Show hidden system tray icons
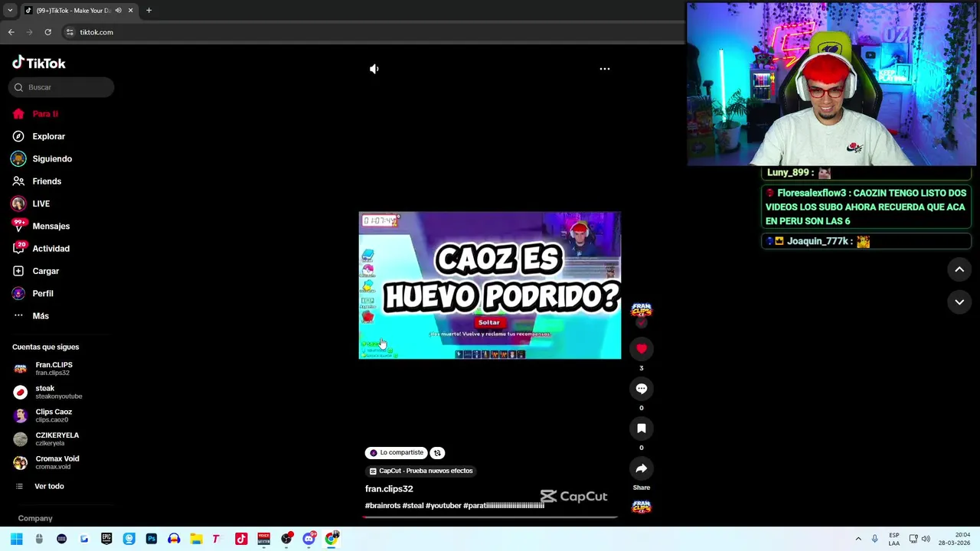 point(858,539)
